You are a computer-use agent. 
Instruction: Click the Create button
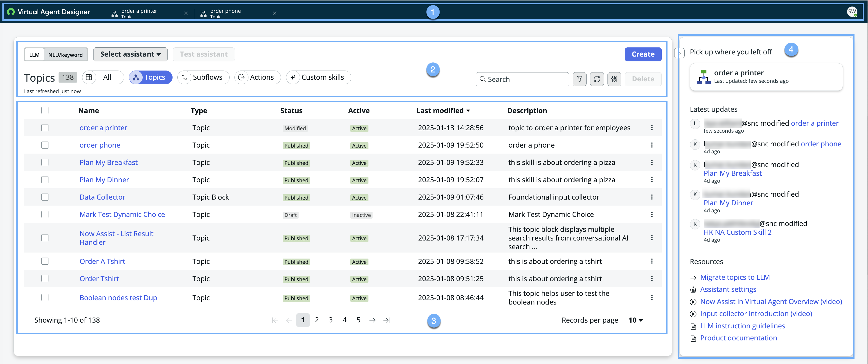point(643,54)
